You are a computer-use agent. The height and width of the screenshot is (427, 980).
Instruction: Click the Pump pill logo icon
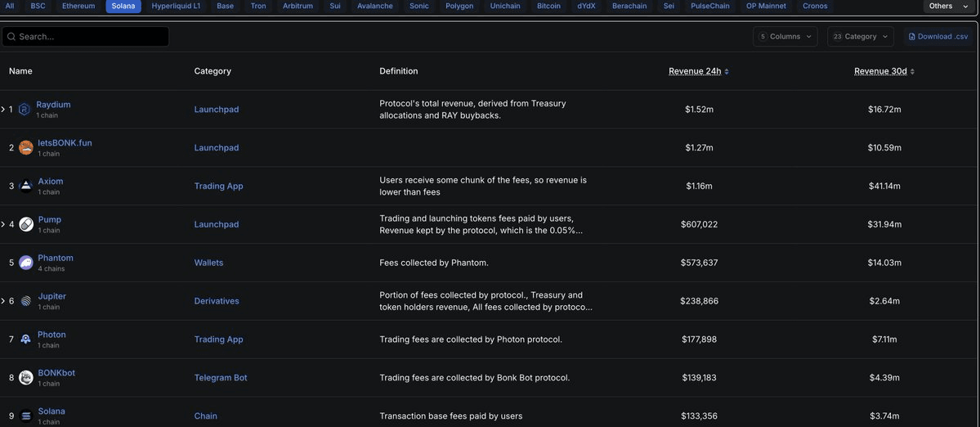coord(25,224)
